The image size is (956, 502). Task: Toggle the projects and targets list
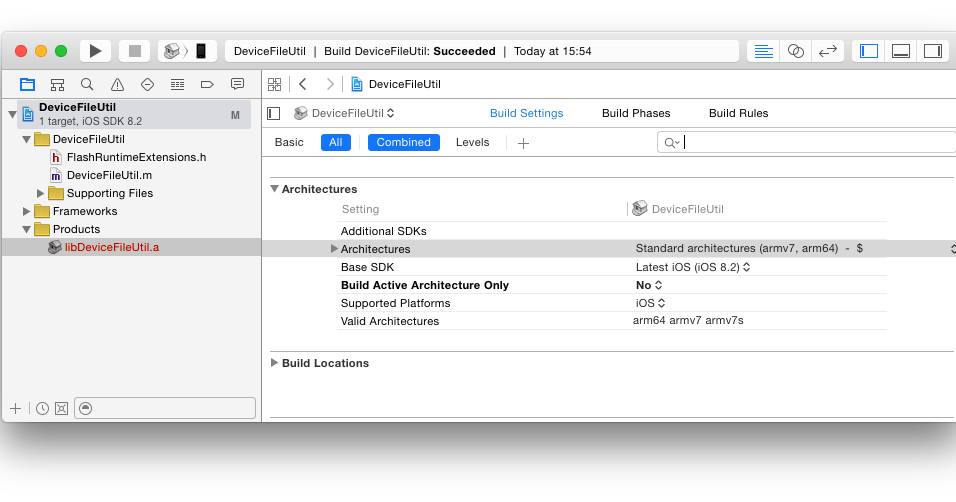click(274, 113)
